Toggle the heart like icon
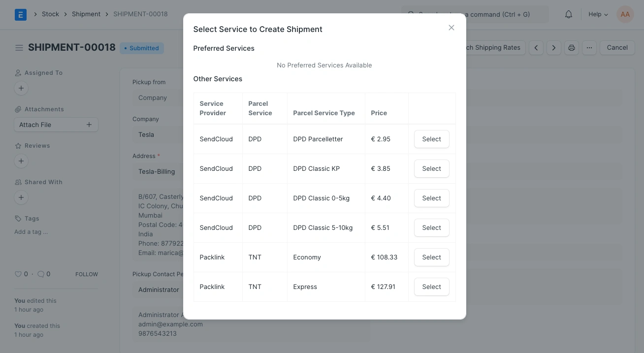The width and height of the screenshot is (644, 353). tap(18, 274)
